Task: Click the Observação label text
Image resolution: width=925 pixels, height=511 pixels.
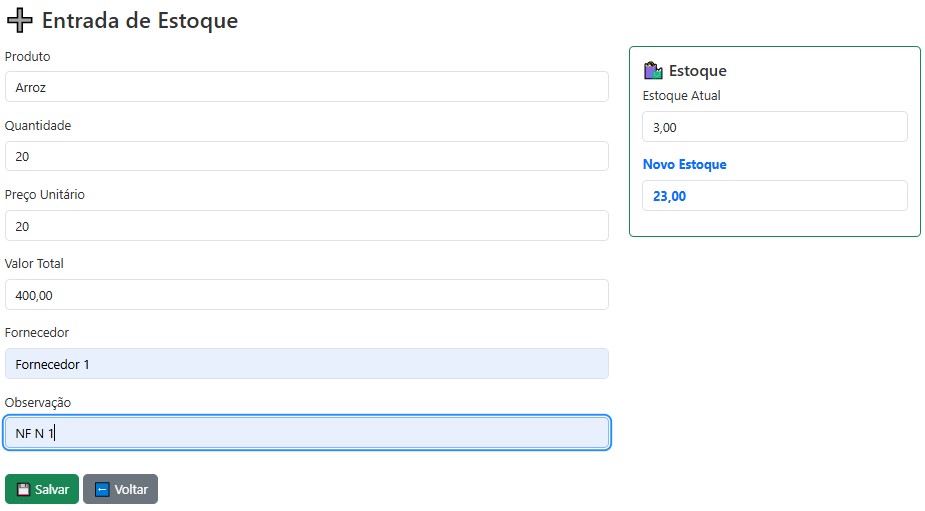Action: [x=38, y=402]
